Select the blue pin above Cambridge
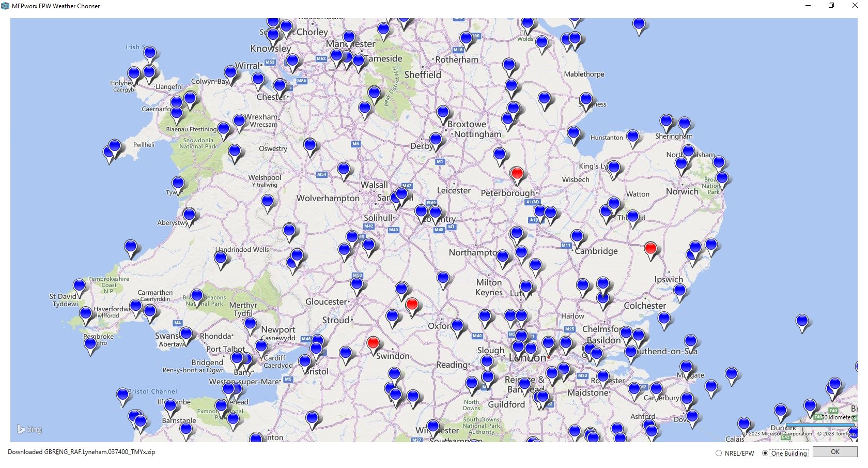Screen dimensions: 868x468 click(577, 239)
